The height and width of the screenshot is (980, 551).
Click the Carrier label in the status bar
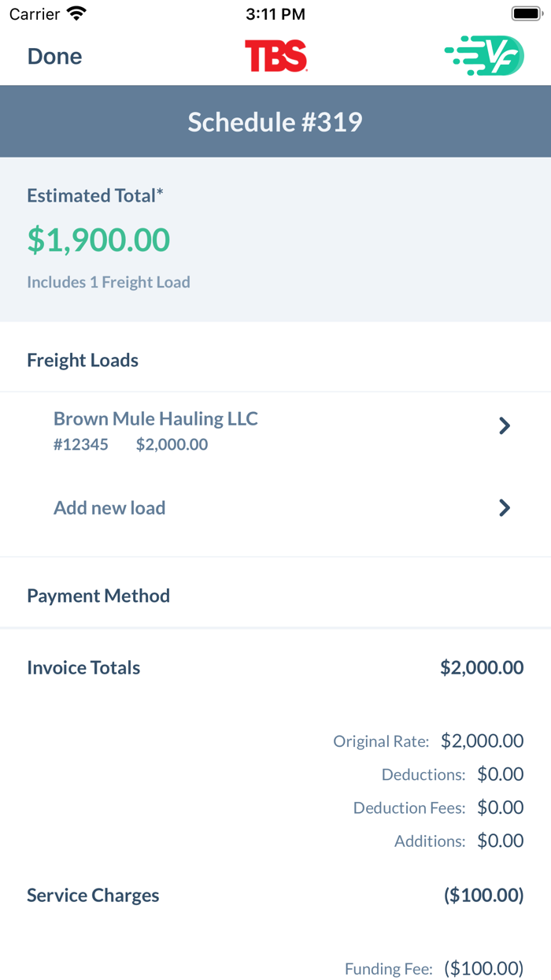30,13
